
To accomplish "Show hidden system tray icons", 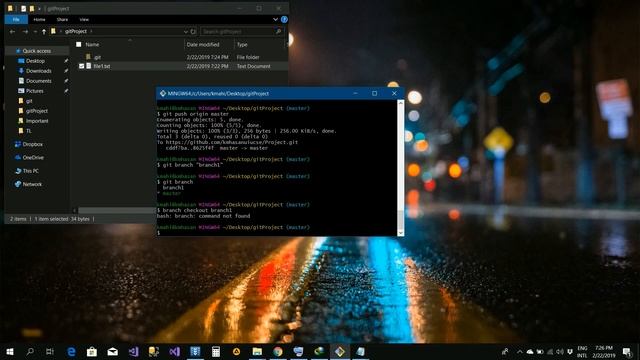I will pyautogui.click(x=520, y=351).
